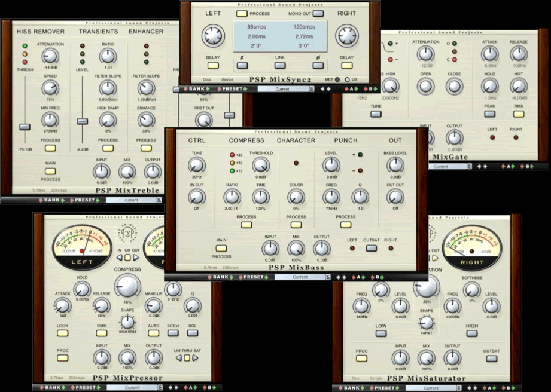Image resolution: width=551 pixels, height=392 pixels.
Task: Click green arrow after BANK in MixSync2
Action: click(x=208, y=89)
